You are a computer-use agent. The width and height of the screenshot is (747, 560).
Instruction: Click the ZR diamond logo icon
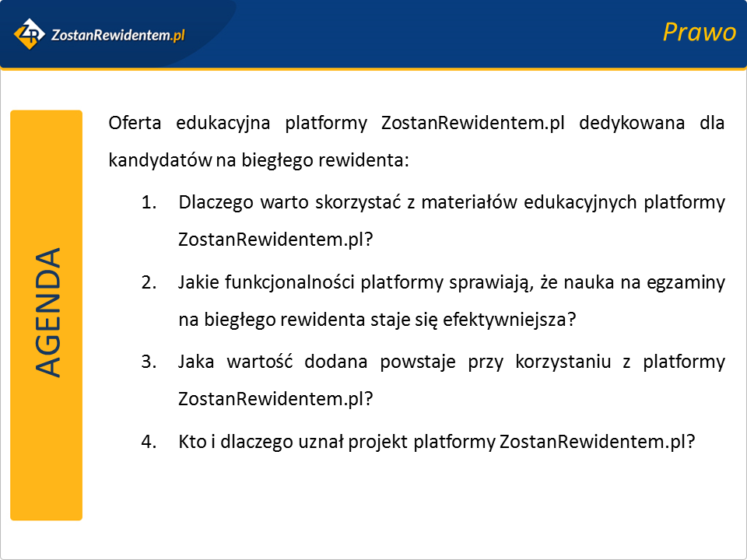(30, 33)
